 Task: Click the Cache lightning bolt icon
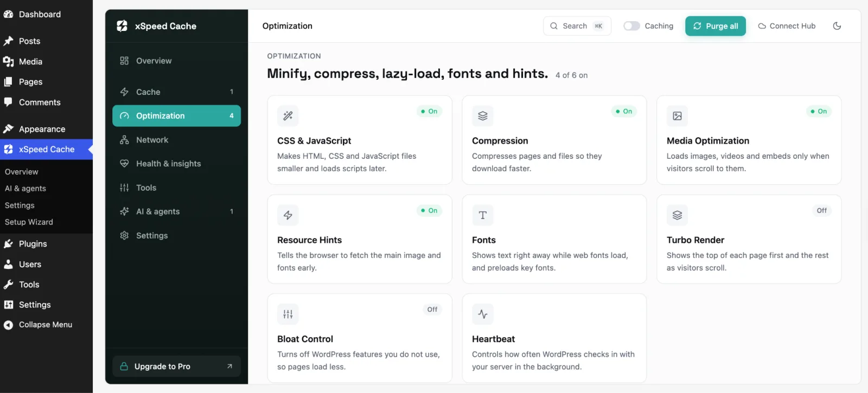pyautogui.click(x=124, y=92)
